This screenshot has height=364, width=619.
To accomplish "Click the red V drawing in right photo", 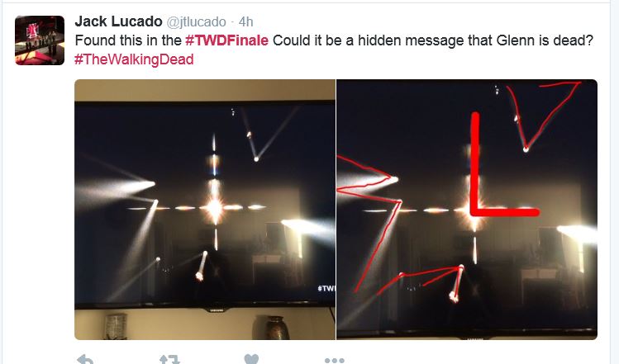I will (543, 116).
